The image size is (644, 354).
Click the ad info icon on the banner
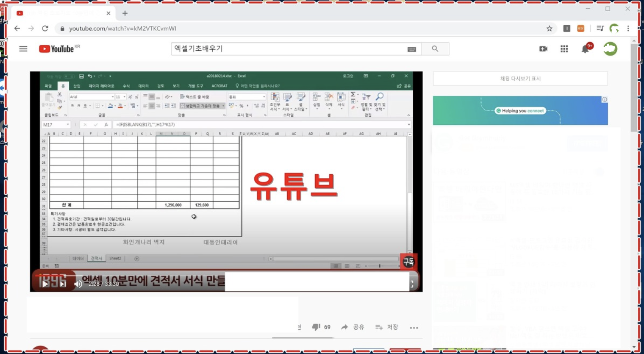604,99
